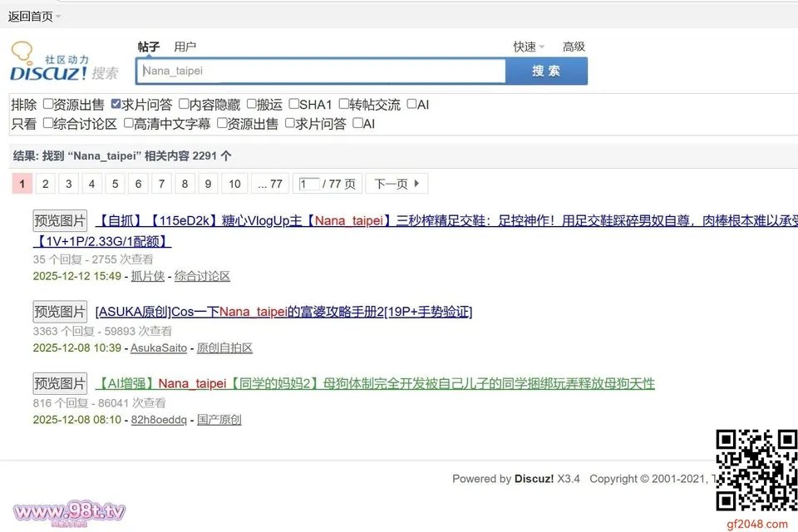This screenshot has width=798, height=532.
Task: Open the 原创自拍区 forum link
Action: click(224, 347)
